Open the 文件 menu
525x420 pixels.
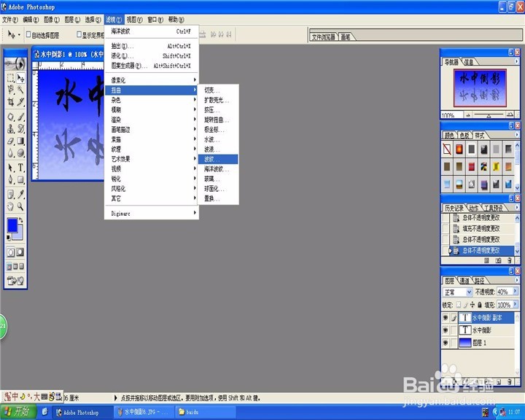point(10,20)
